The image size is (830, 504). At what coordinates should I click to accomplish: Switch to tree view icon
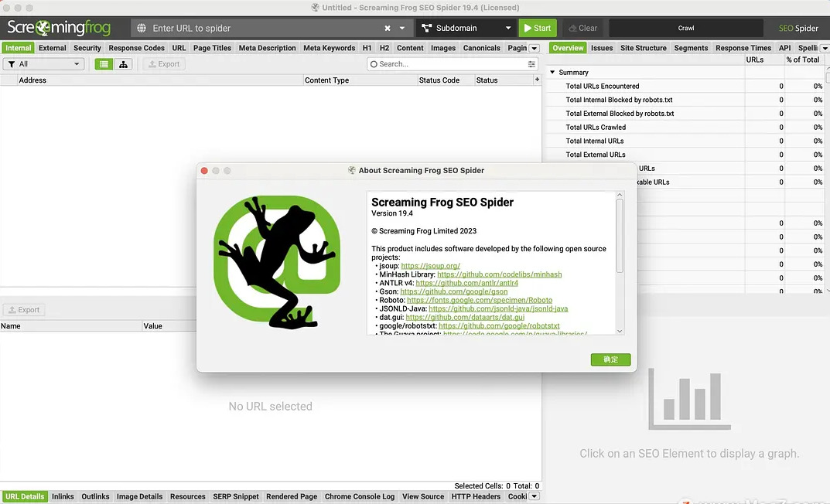coord(123,64)
